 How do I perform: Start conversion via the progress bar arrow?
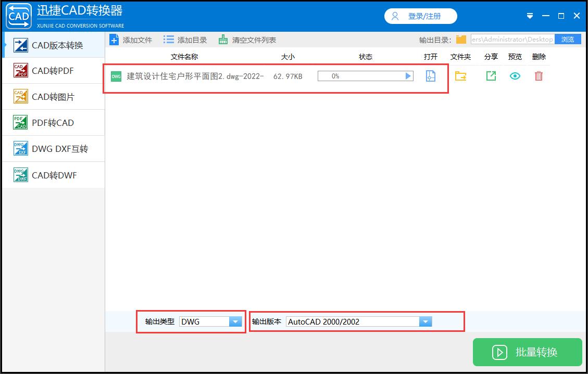pyautogui.click(x=408, y=75)
